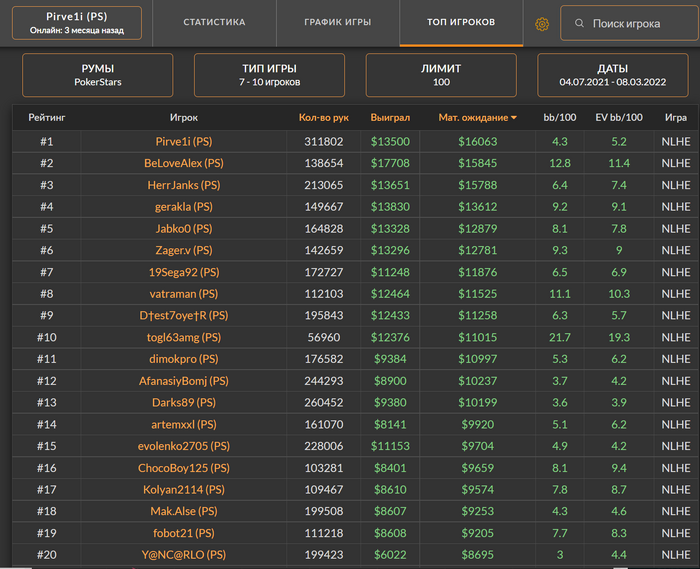The width and height of the screenshot is (700, 569).
Task: Click winnings value $6022
Action: coord(390,555)
